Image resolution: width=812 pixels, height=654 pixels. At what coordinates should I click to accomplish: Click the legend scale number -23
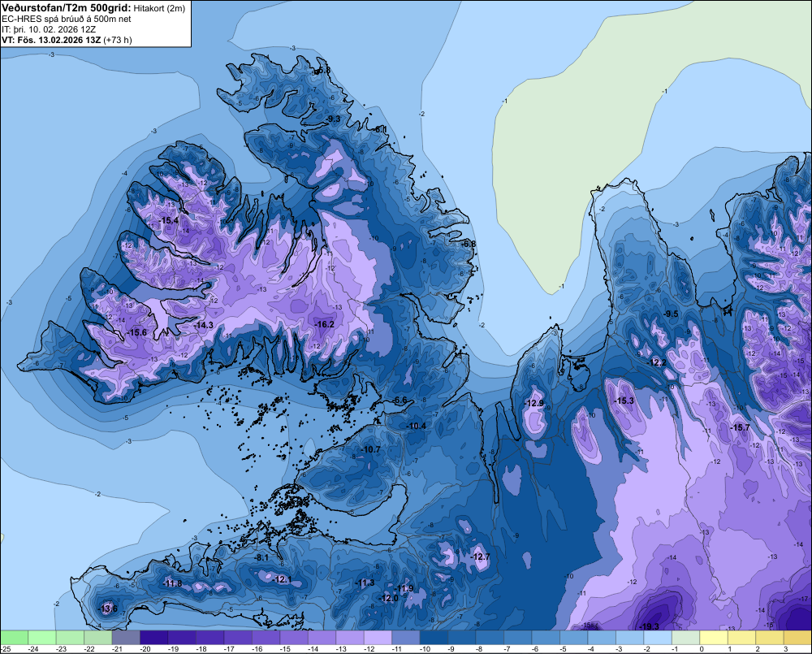[63, 649]
